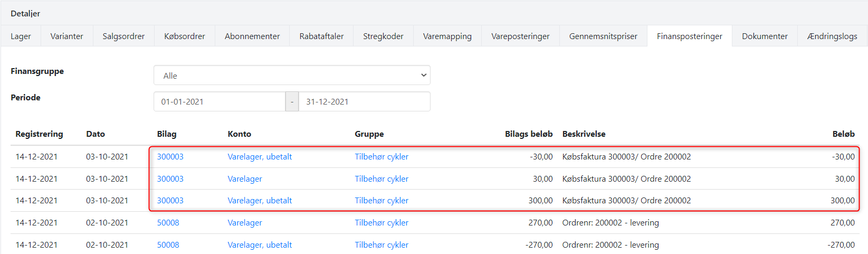The image size is (868, 254).
Task: Click the period end date field 31-12-2021
Action: 364,101
